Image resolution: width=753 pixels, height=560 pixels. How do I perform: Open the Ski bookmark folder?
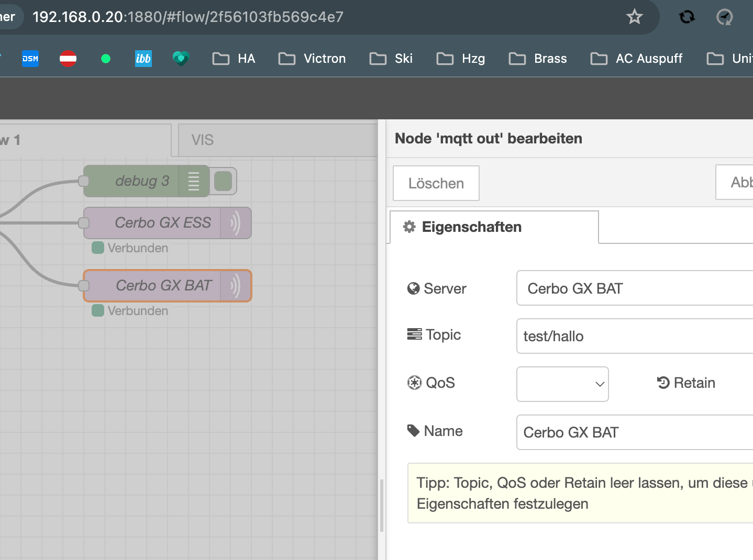[x=391, y=59]
